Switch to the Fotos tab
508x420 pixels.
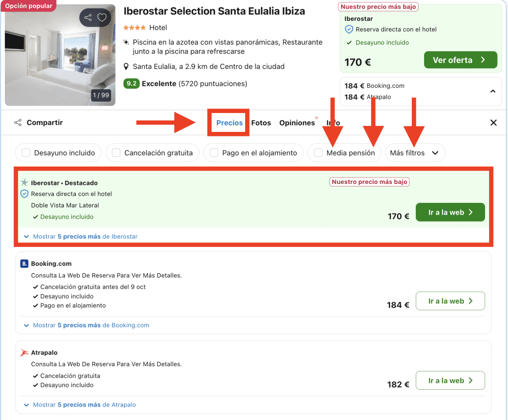coord(261,122)
